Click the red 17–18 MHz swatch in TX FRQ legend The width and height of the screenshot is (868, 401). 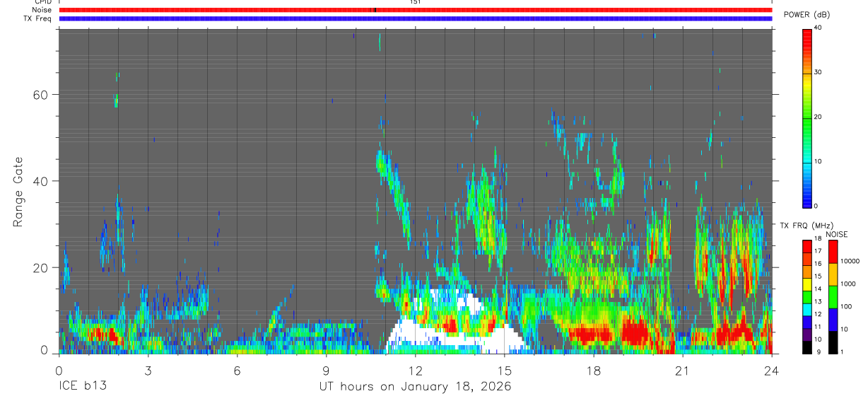click(x=807, y=247)
